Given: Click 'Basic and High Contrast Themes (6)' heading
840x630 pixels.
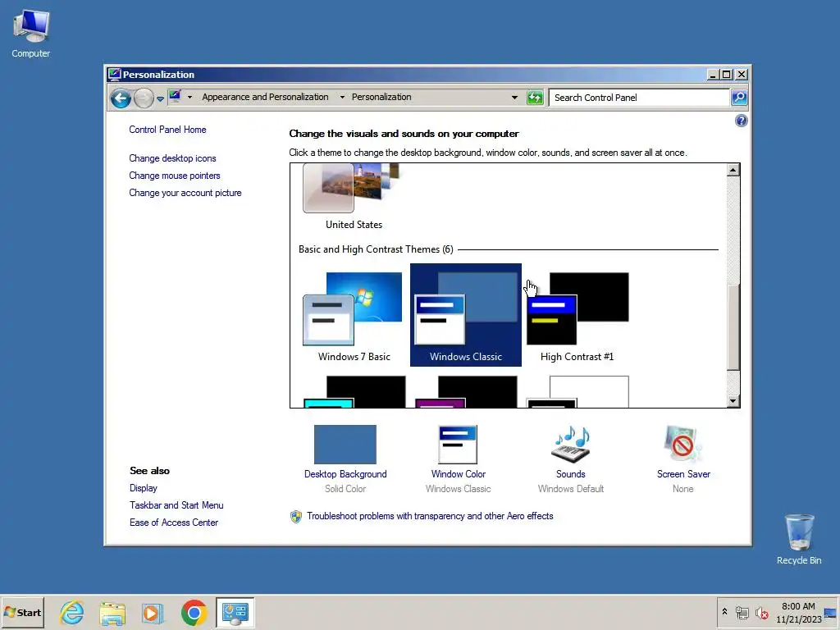Looking at the screenshot, I should [x=376, y=249].
